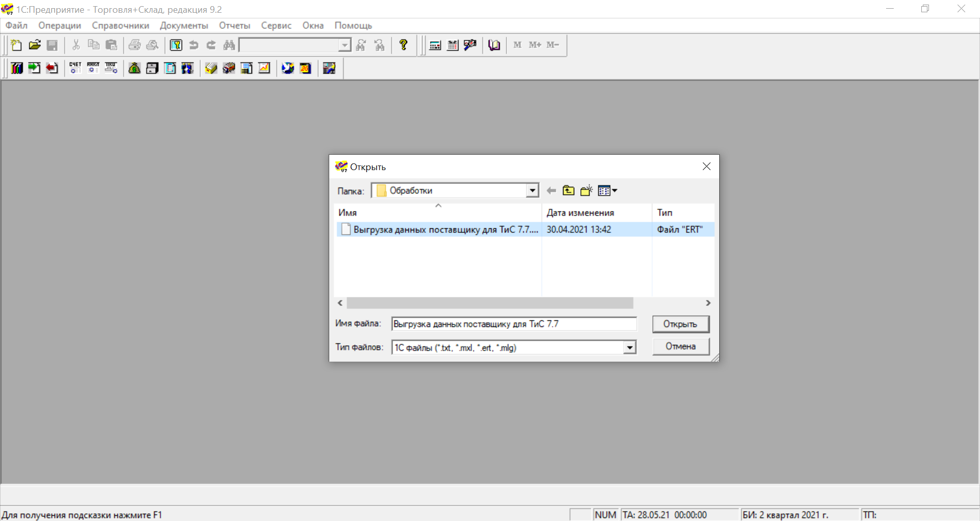This screenshot has width=980, height=521.
Task: Sort by the Имя column header
Action: [x=438, y=212]
